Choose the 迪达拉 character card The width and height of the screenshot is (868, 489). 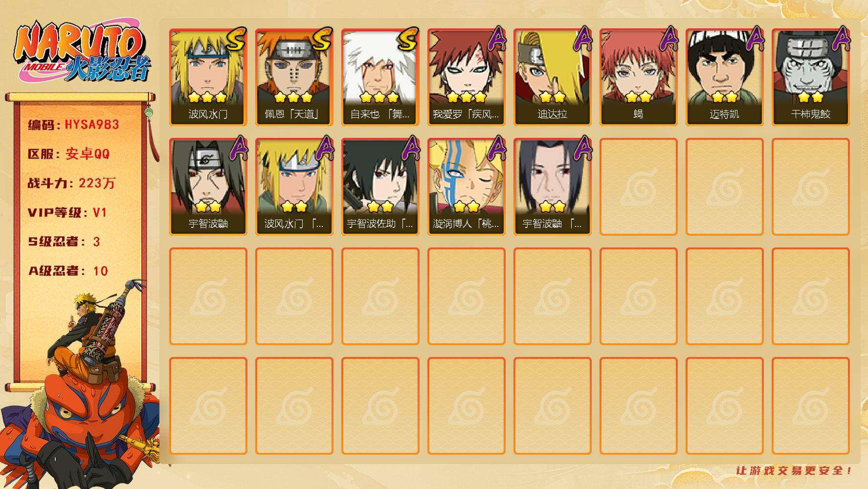(552, 77)
